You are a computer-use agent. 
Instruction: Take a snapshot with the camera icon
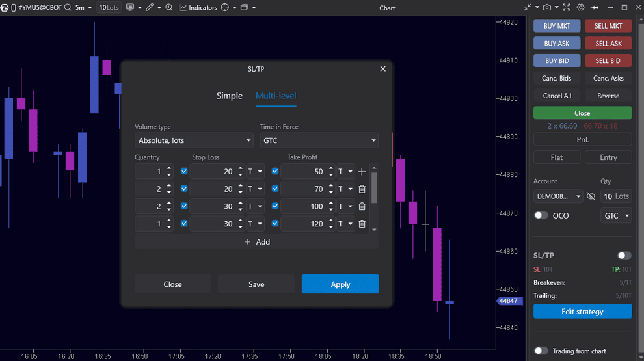click(x=547, y=7)
